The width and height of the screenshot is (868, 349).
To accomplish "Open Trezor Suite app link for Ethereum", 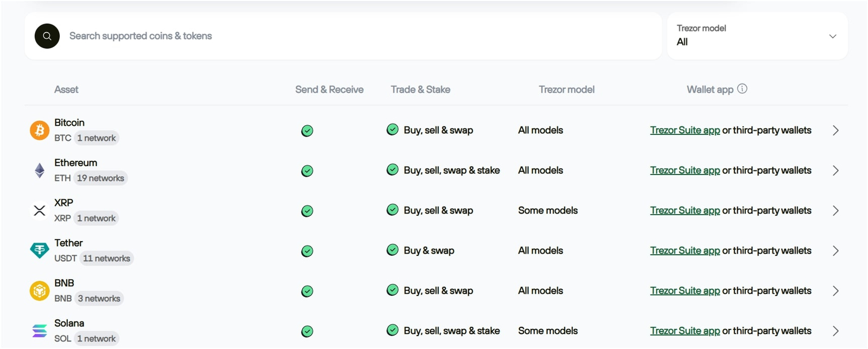I will (x=685, y=170).
